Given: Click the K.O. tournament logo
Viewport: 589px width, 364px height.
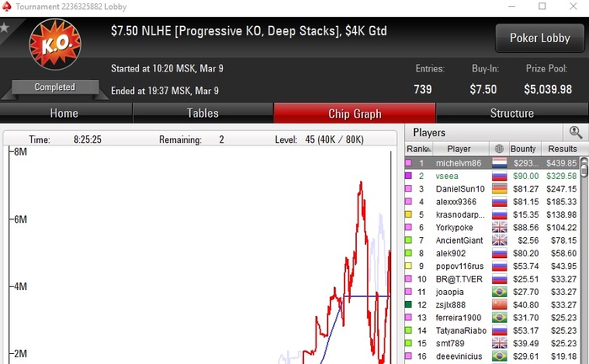Looking at the screenshot, I should pyautogui.click(x=56, y=45).
